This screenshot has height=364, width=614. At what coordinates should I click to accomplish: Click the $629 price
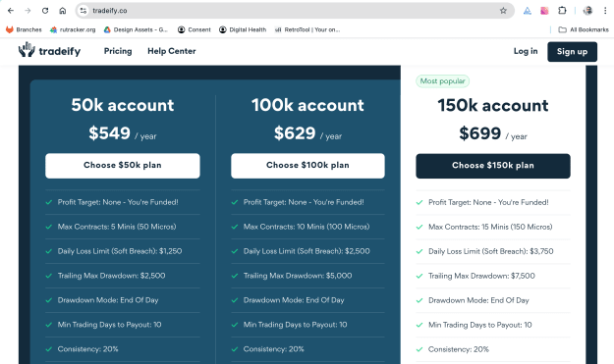coord(295,132)
